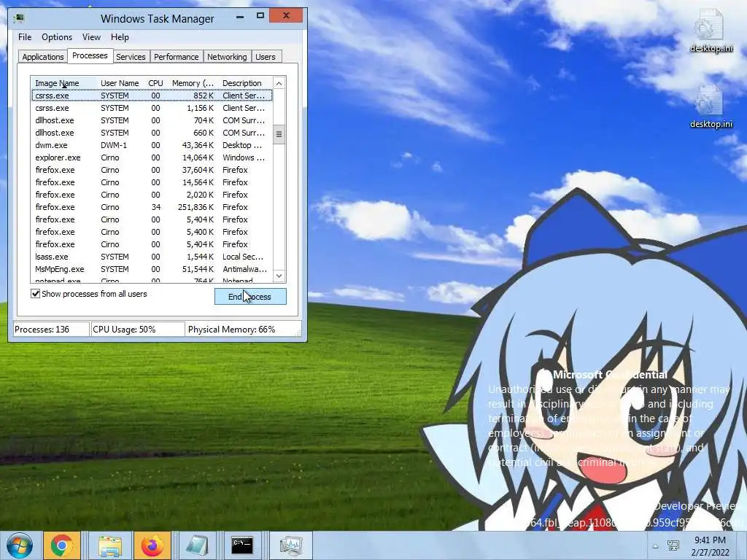Select the firefox.exe row using 37,604 K

152,169
